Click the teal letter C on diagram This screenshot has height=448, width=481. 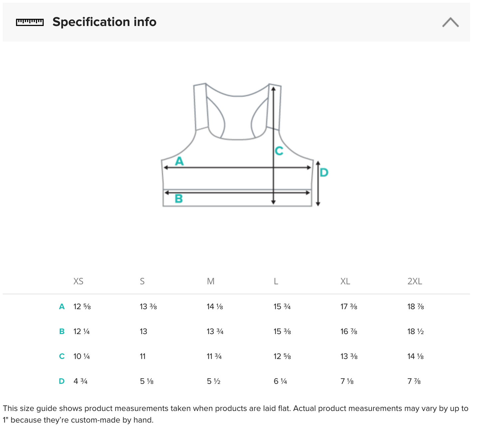[279, 151]
